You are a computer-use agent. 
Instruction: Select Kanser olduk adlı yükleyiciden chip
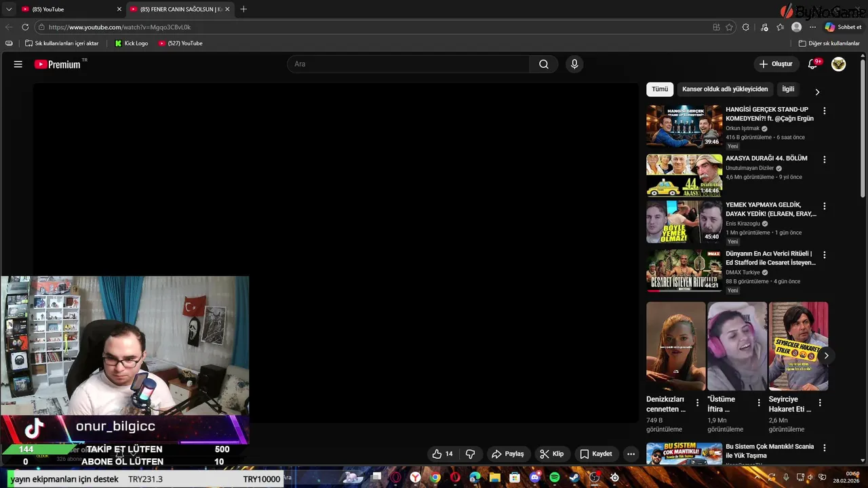point(725,89)
